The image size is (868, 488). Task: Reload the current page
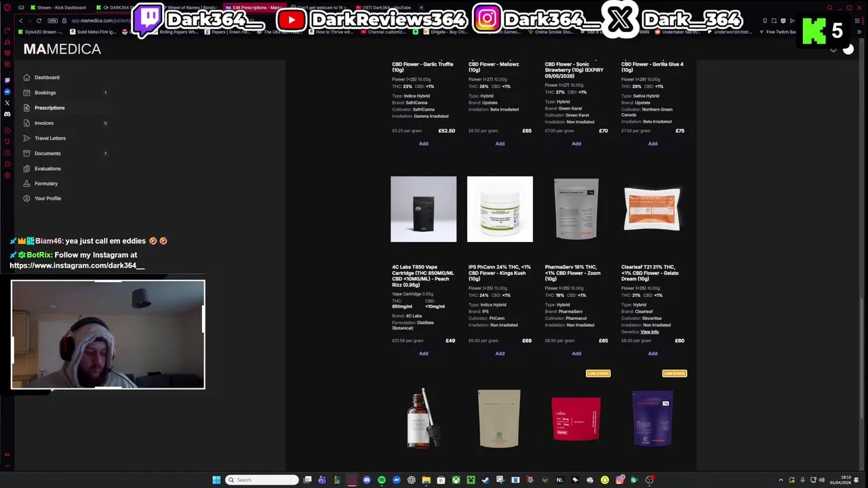pyautogui.click(x=39, y=20)
